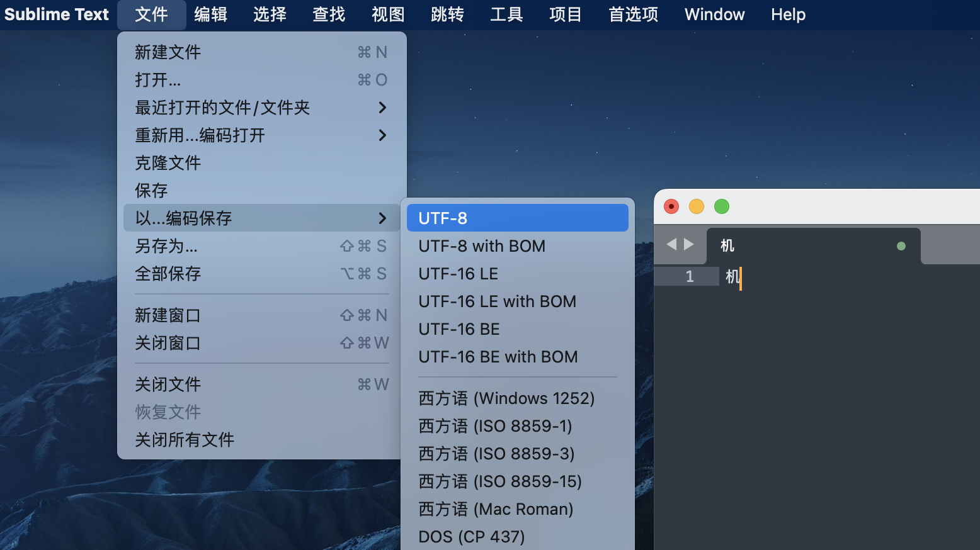The width and height of the screenshot is (980, 550).
Task: Select 重新用...编码打开 menu item
Action: (261, 135)
